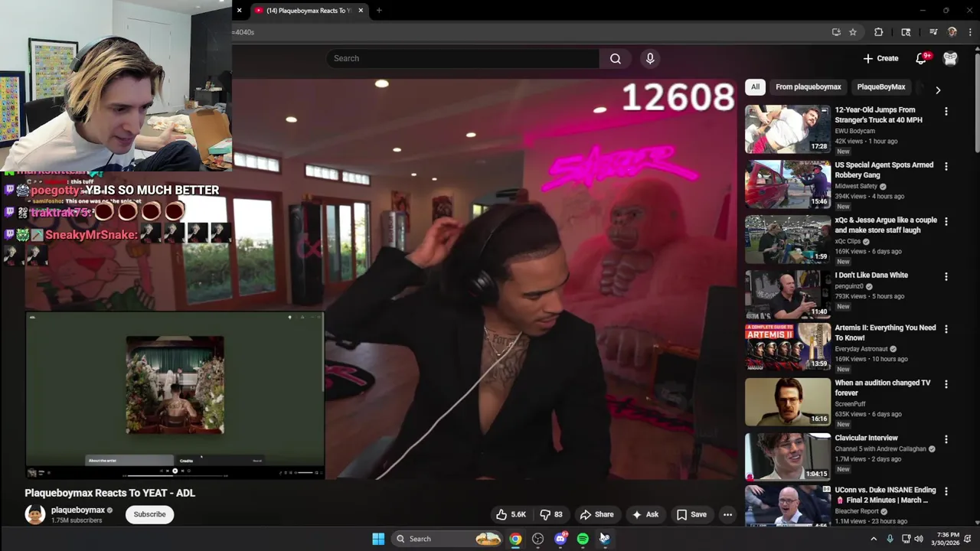Click the taskbar clock 7:36 PM
Screen dimensions: 980x551
coord(947,534)
